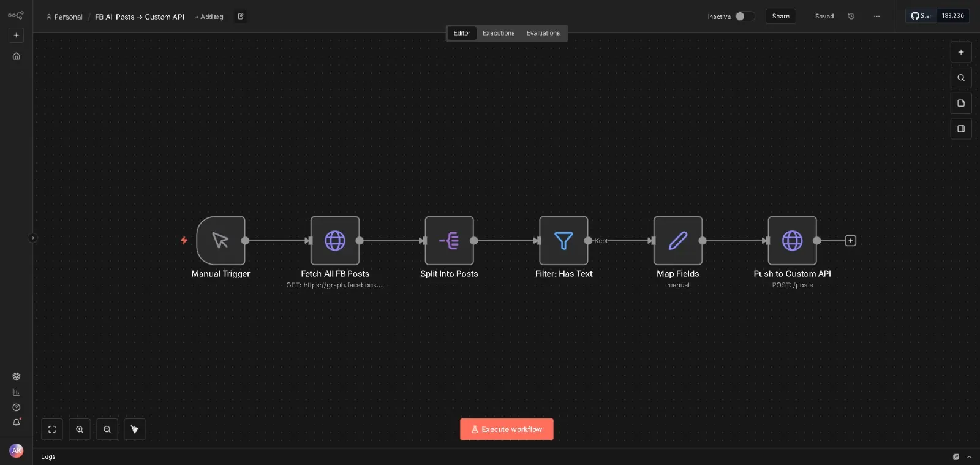This screenshot has width=980, height=465.
Task: Open the bar chart insights icon
Action: [x=17, y=392]
